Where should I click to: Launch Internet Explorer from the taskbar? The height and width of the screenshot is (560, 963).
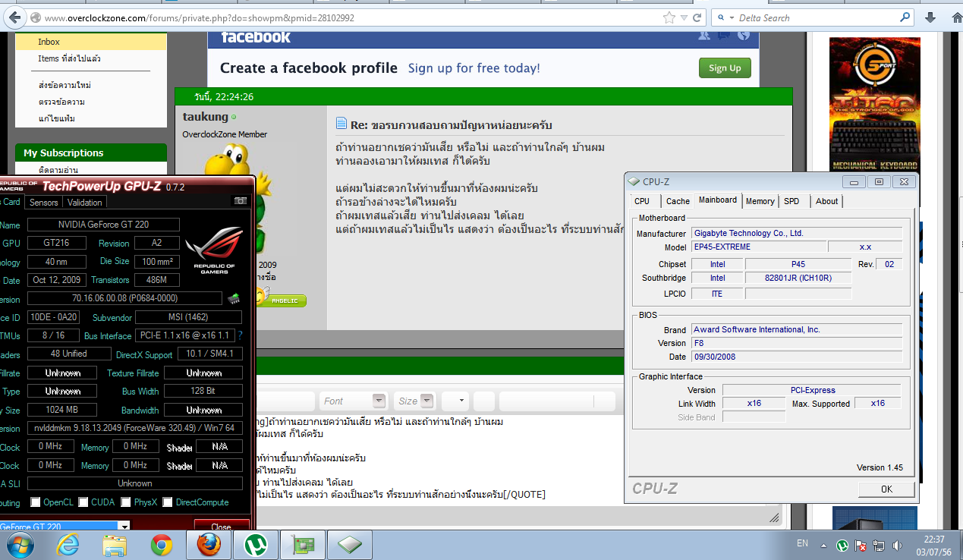[68, 545]
